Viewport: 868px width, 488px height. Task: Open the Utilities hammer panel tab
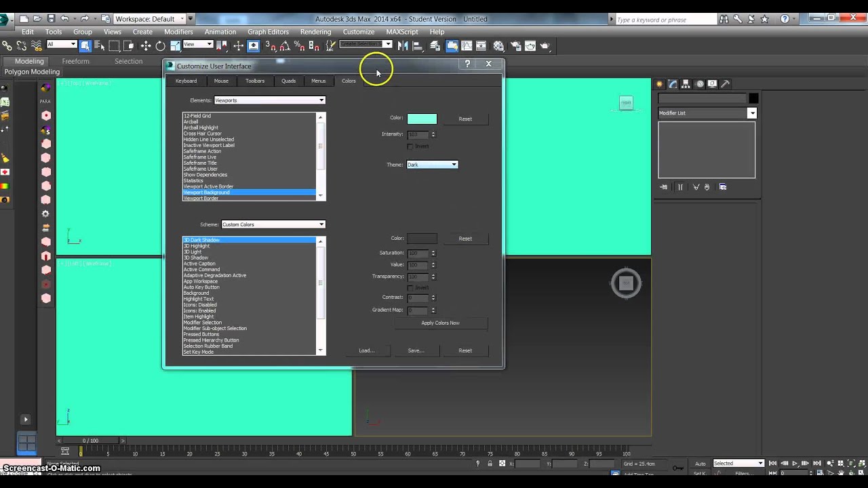[725, 84]
